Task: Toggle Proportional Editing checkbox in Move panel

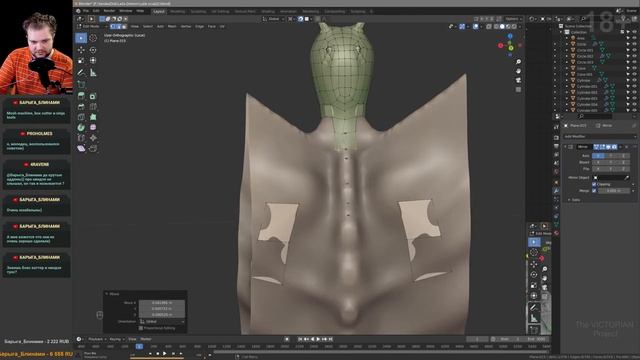Action: tap(141, 328)
